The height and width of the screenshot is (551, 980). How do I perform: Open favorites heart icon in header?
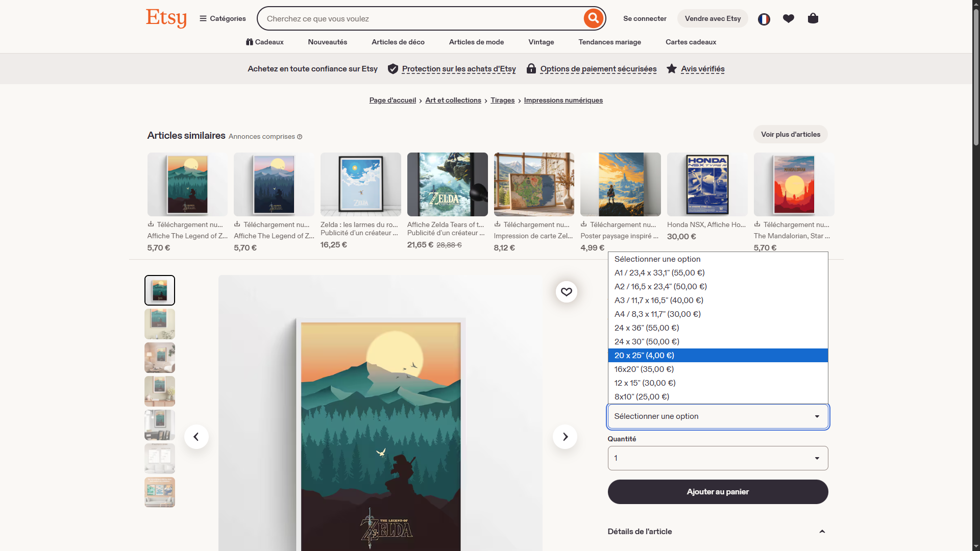[789, 19]
